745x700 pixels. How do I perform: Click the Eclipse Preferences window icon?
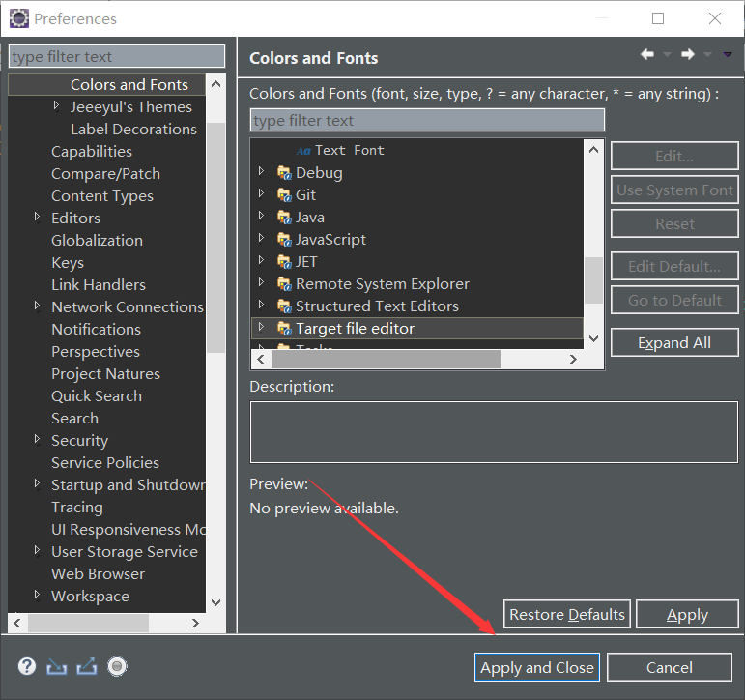tap(19, 18)
